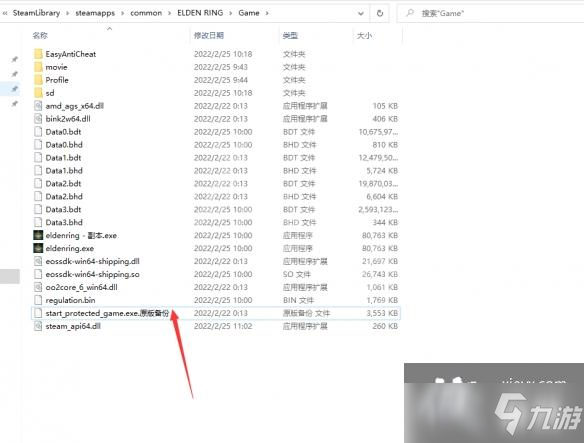
Task: Click the Data0.bdt file icon
Action: point(38,132)
